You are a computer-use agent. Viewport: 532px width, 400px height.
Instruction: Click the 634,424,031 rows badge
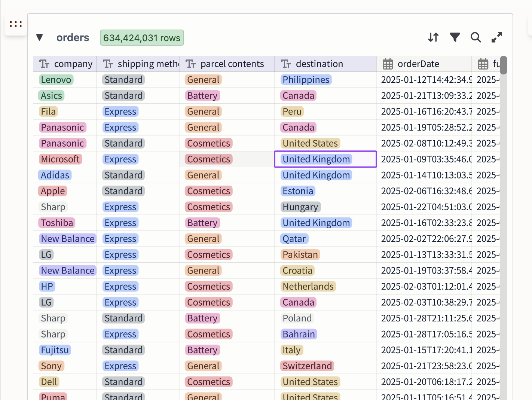tap(142, 38)
